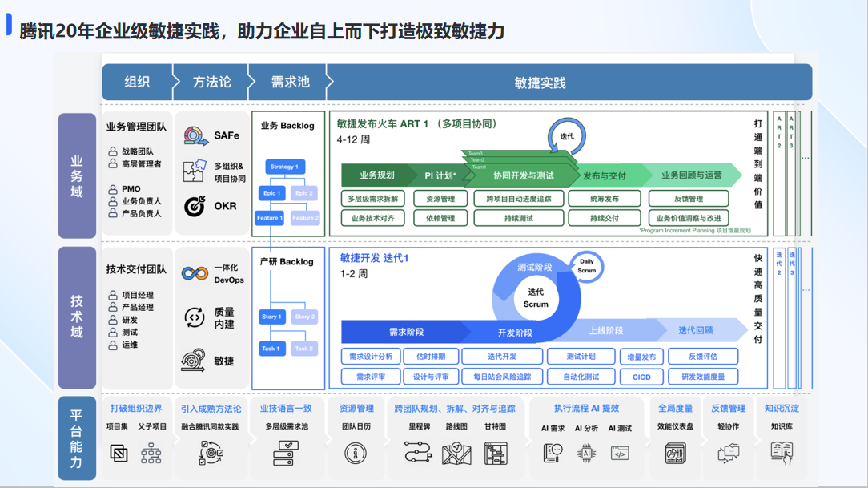Screen dimensions: 868x488
Task: Select the 组织 header tab
Action: (137, 82)
